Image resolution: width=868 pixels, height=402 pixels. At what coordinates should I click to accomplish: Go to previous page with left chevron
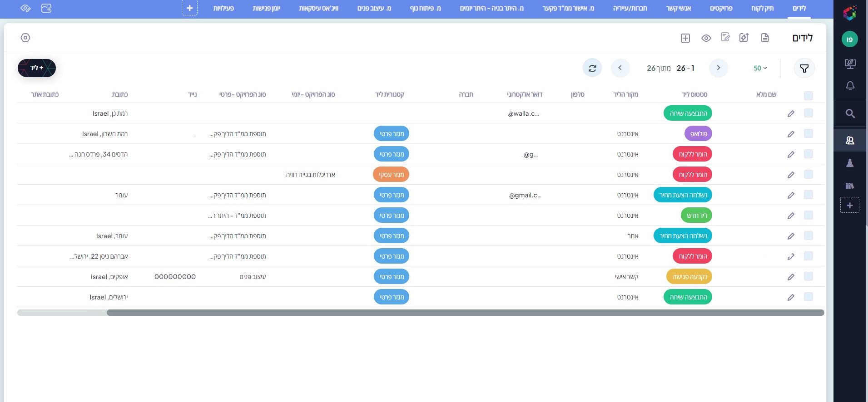pyautogui.click(x=620, y=68)
